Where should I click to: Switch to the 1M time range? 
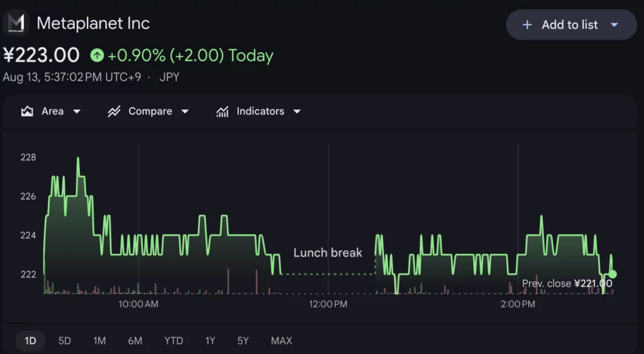pyautogui.click(x=99, y=341)
